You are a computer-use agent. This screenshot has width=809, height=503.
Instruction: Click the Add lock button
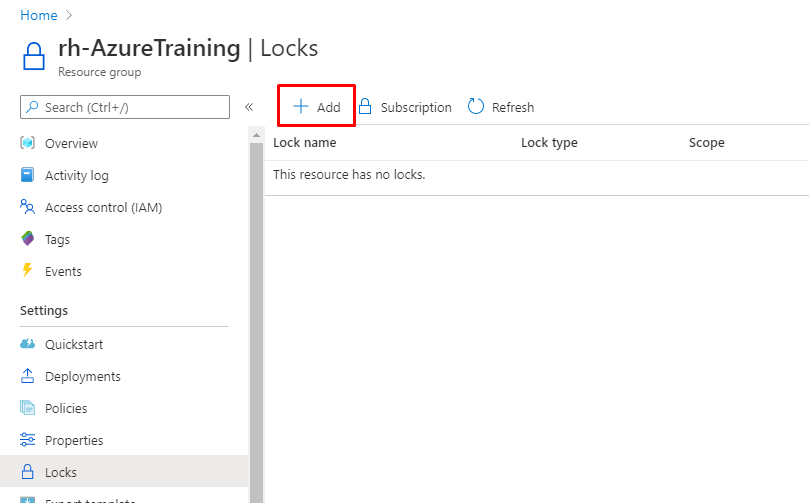[316, 106]
